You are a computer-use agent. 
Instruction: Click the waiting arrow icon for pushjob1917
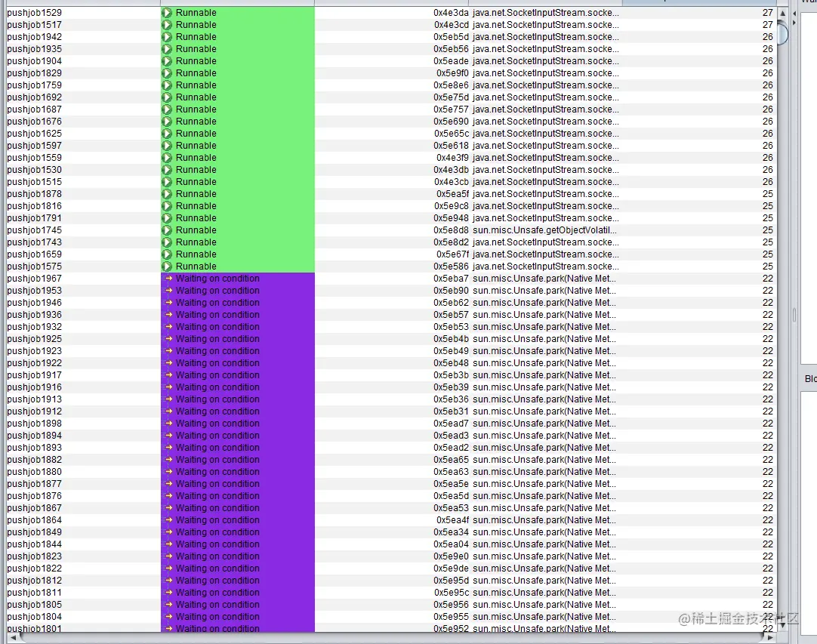(168, 375)
